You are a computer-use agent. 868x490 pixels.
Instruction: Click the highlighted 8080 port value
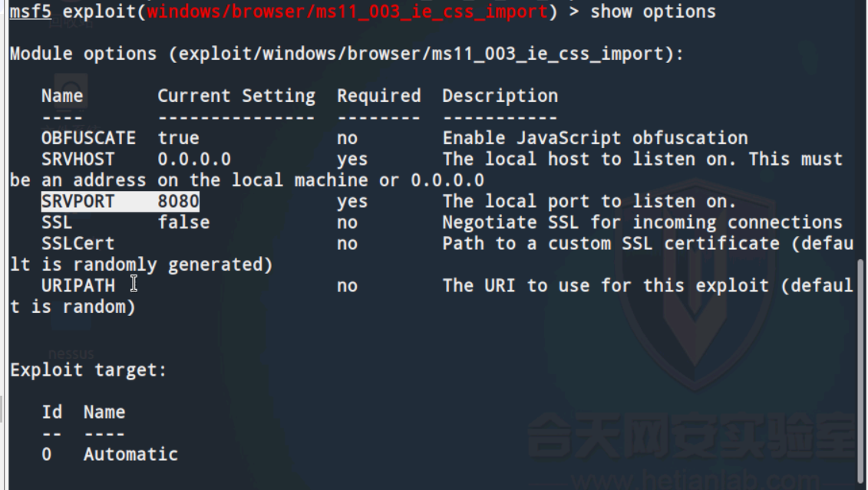(178, 201)
